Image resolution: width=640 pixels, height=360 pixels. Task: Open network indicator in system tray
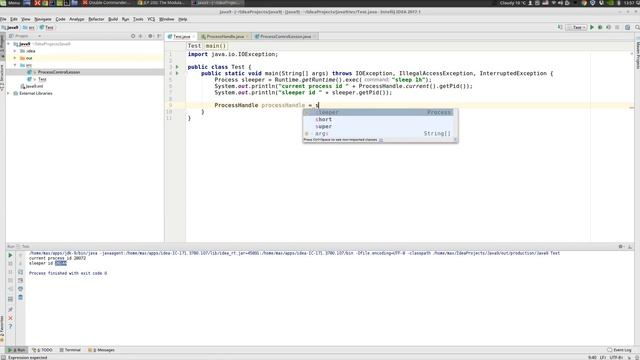(x=554, y=3)
